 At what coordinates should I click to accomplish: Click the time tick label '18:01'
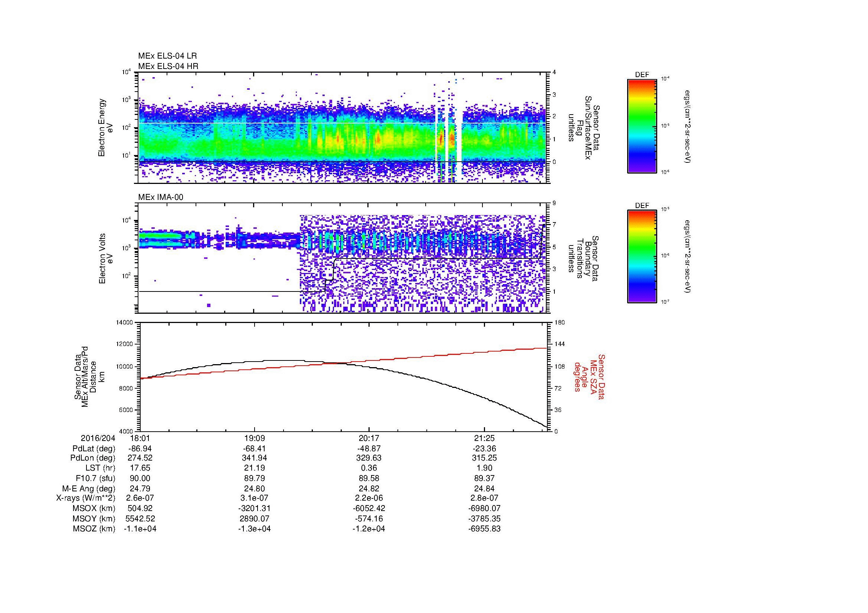click(140, 438)
